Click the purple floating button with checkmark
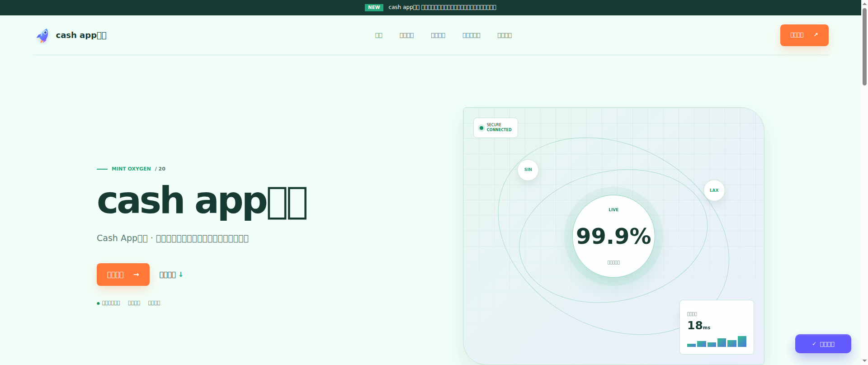 [x=823, y=344]
